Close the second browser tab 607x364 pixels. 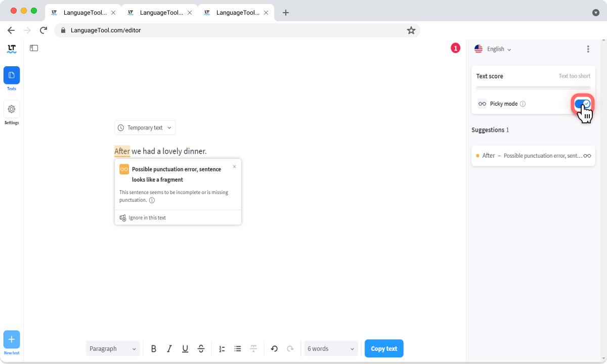click(x=189, y=13)
